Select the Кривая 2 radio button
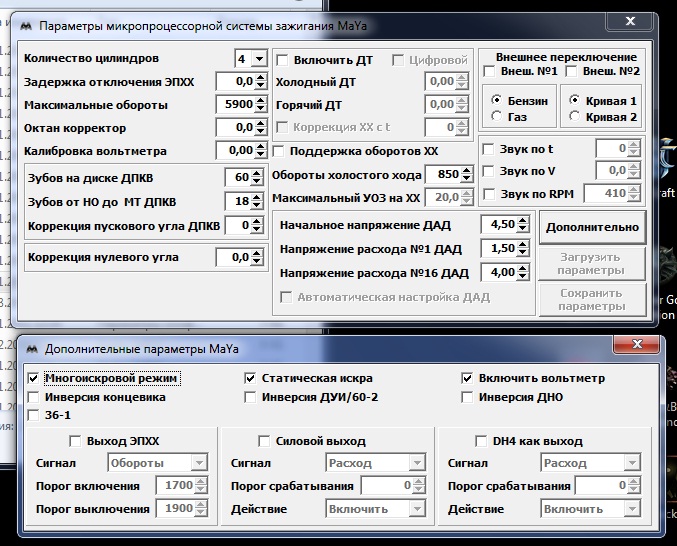 (x=574, y=116)
